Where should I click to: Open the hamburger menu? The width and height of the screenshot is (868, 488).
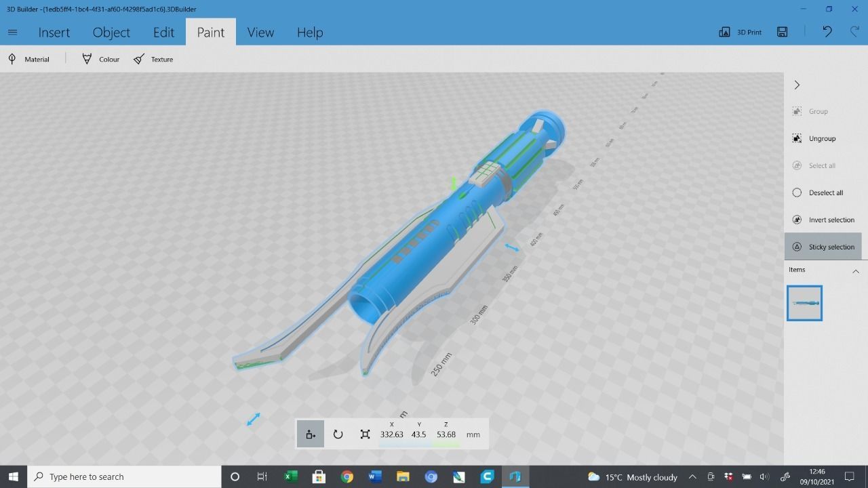[x=12, y=32]
